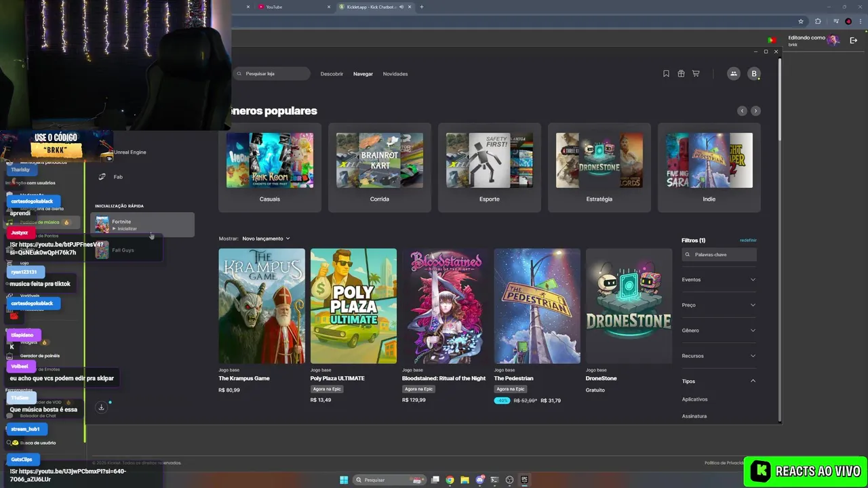Open the Novo lançamento sort dropdown

(266, 239)
